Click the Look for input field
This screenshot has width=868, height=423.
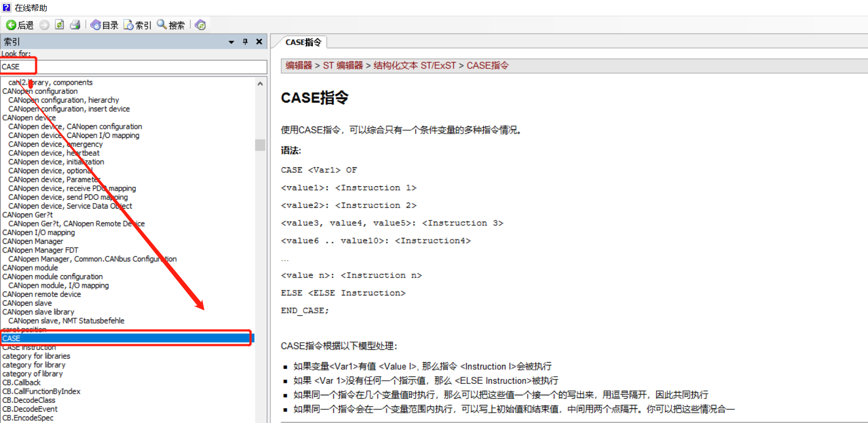134,67
